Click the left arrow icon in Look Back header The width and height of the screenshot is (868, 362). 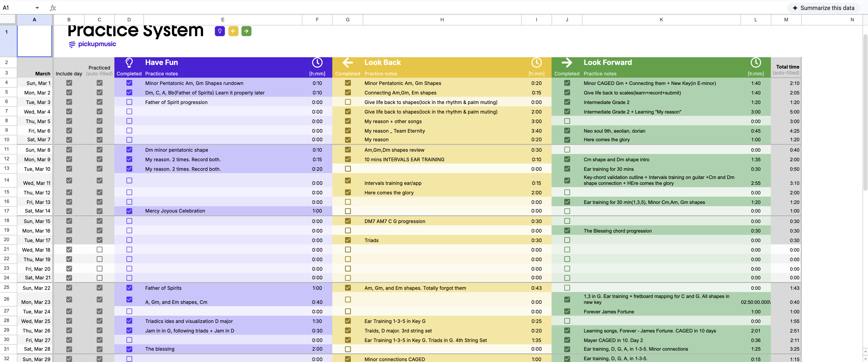point(348,62)
